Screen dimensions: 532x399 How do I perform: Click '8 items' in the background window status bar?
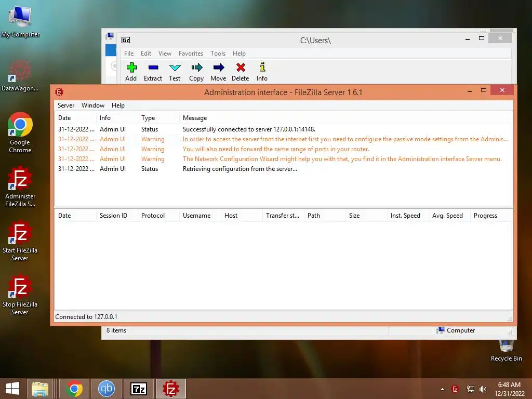(x=116, y=330)
